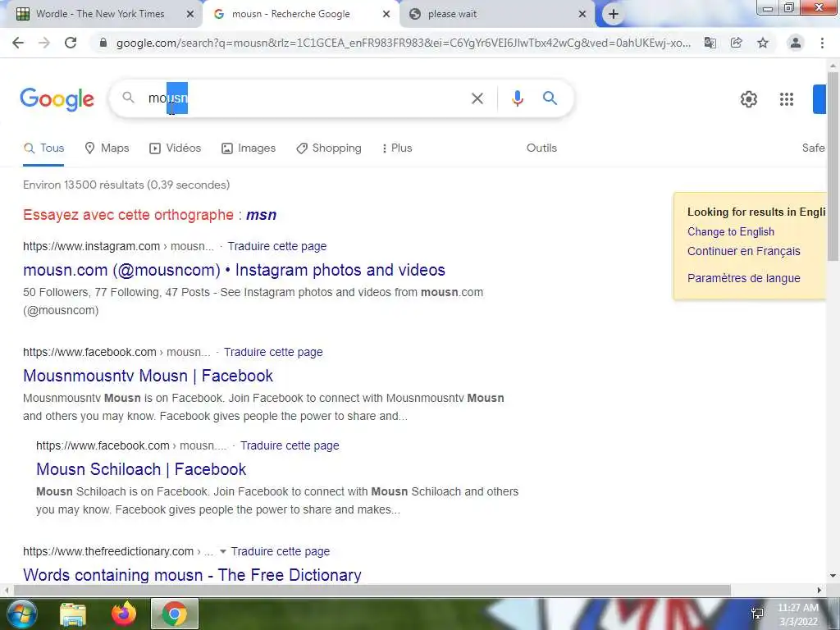Click the scroll right arrow
The image size is (840, 630).
click(x=819, y=591)
